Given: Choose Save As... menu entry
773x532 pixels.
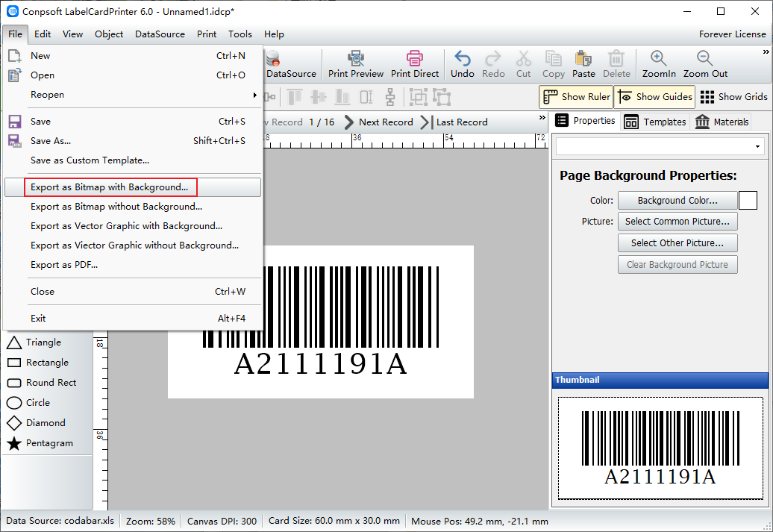Looking at the screenshot, I should (132, 140).
